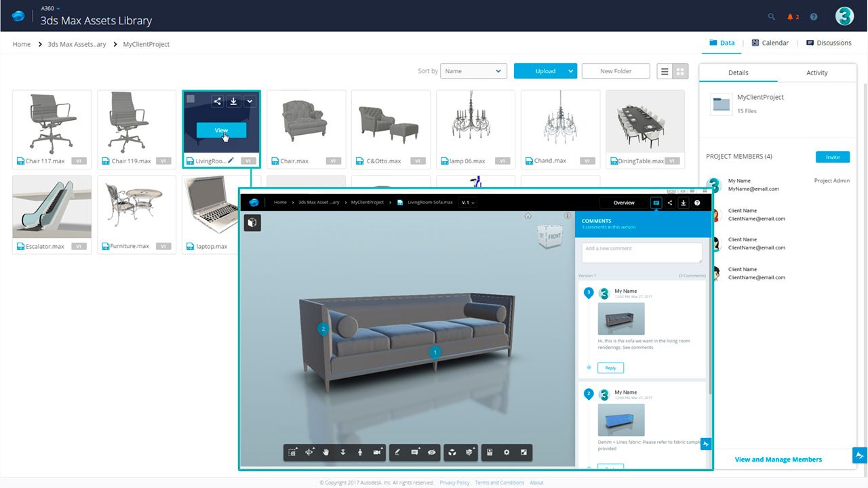Viewport: 868px width, 488px height.
Task: Activate the Orbit tool in the viewer
Action: (x=309, y=452)
